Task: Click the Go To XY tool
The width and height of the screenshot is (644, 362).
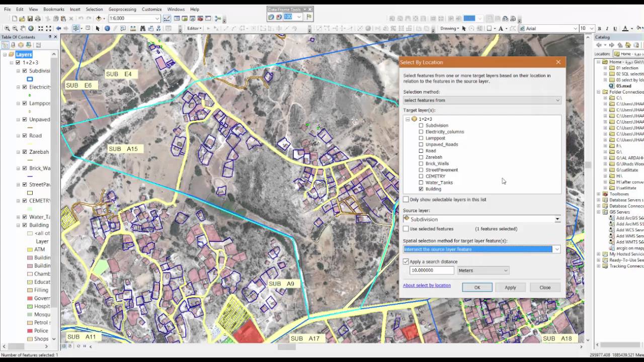Action: click(159, 28)
